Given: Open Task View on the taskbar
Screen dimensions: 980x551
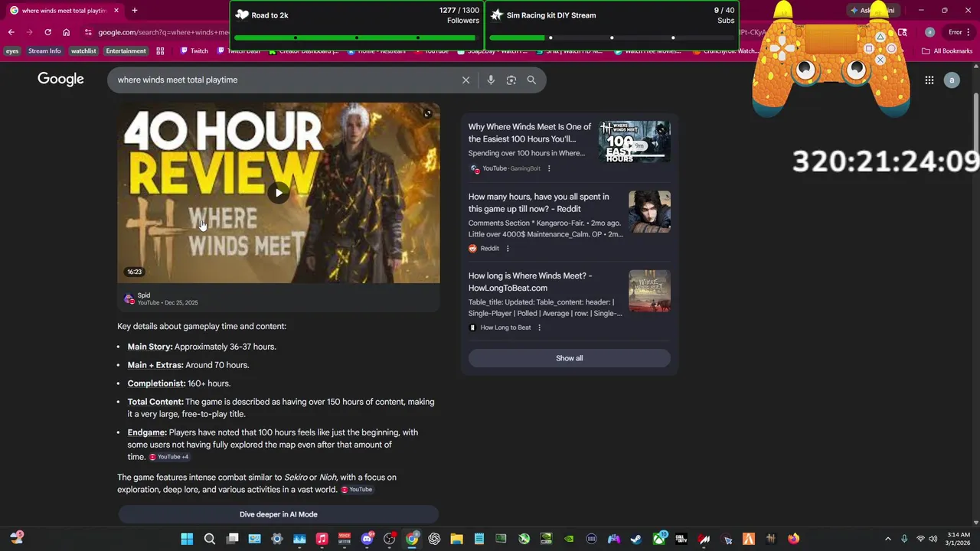Looking at the screenshot, I should click(232, 539).
